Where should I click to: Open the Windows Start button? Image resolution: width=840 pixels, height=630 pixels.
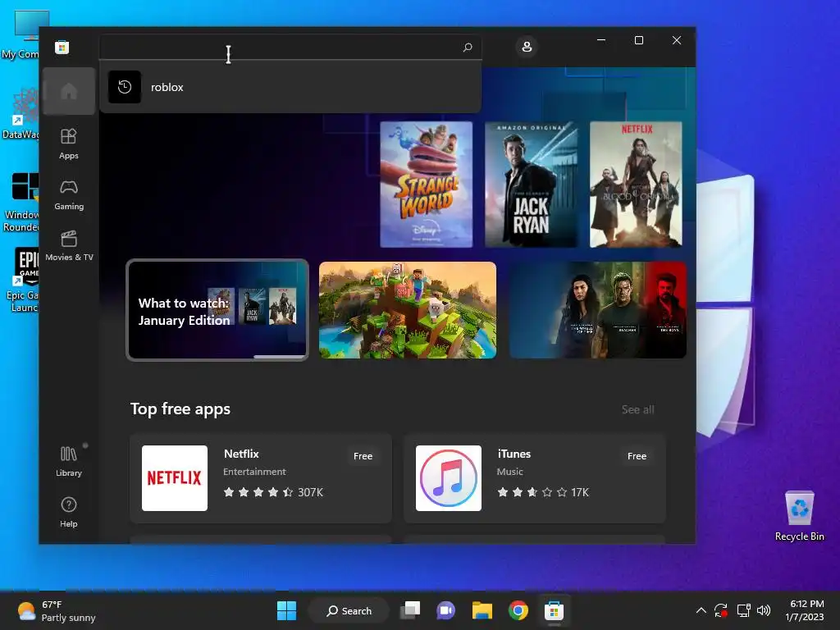[x=286, y=610]
